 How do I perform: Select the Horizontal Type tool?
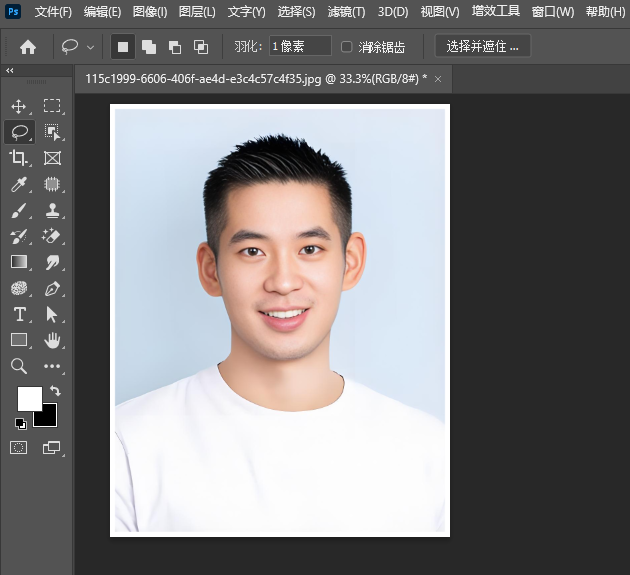(18, 314)
